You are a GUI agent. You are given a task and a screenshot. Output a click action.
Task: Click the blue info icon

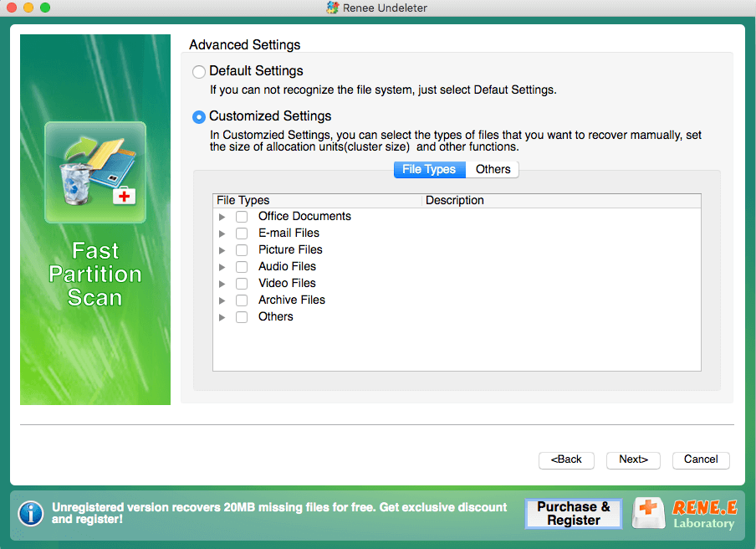(31, 514)
